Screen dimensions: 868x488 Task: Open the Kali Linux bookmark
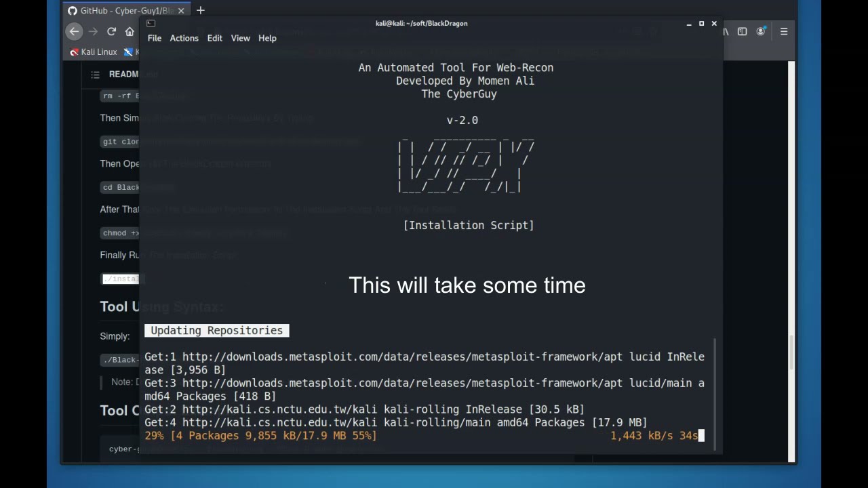[94, 52]
